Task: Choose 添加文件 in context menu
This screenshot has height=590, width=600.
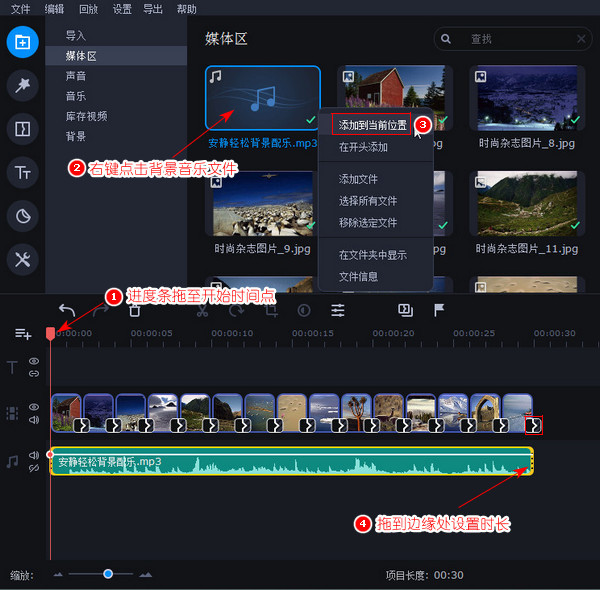Action: [x=376, y=179]
